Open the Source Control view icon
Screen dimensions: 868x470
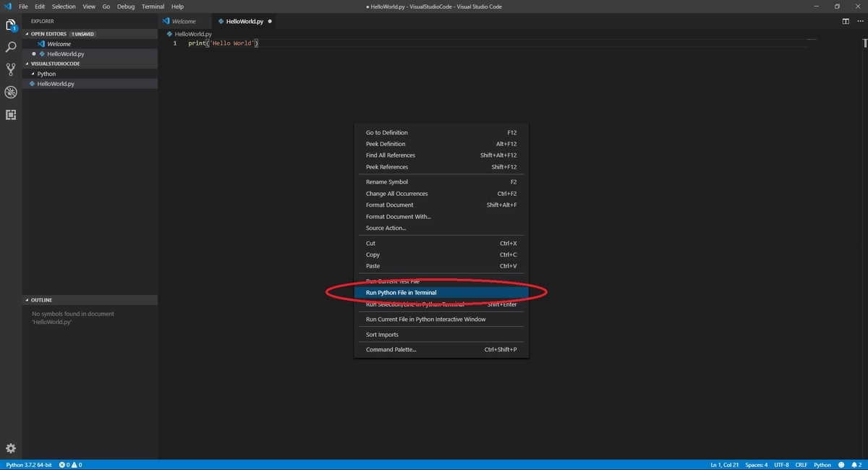click(11, 69)
